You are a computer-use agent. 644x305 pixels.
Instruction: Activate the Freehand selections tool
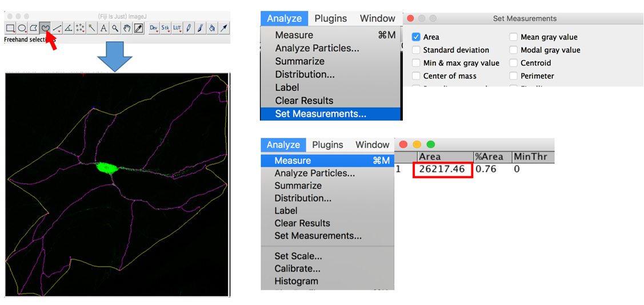pyautogui.click(x=45, y=27)
